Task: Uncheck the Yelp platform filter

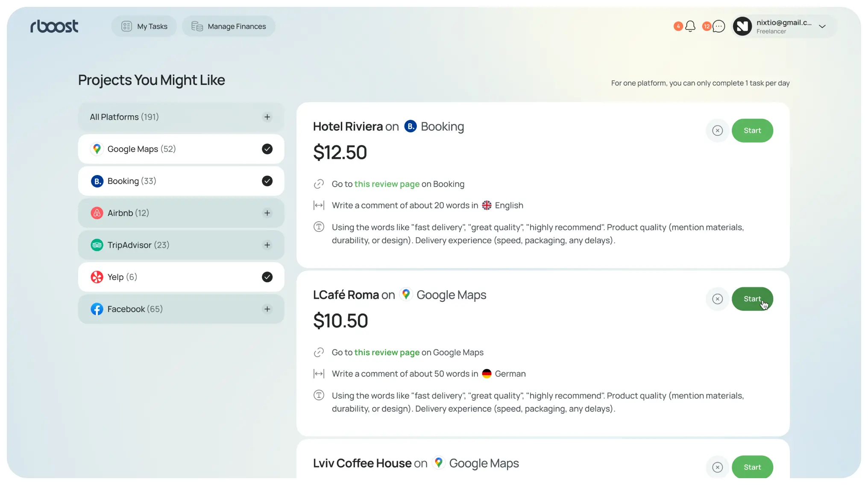Action: point(267,277)
